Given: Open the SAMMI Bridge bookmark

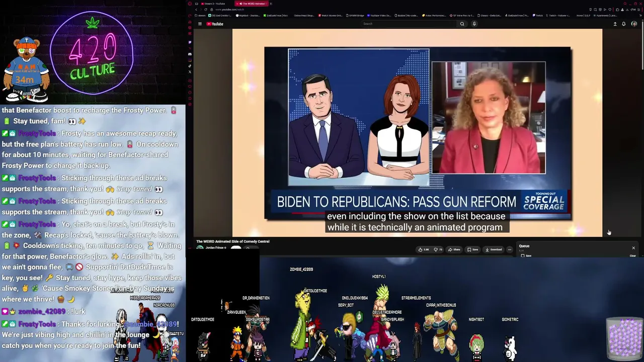Looking at the screenshot, I should tap(354, 16).
